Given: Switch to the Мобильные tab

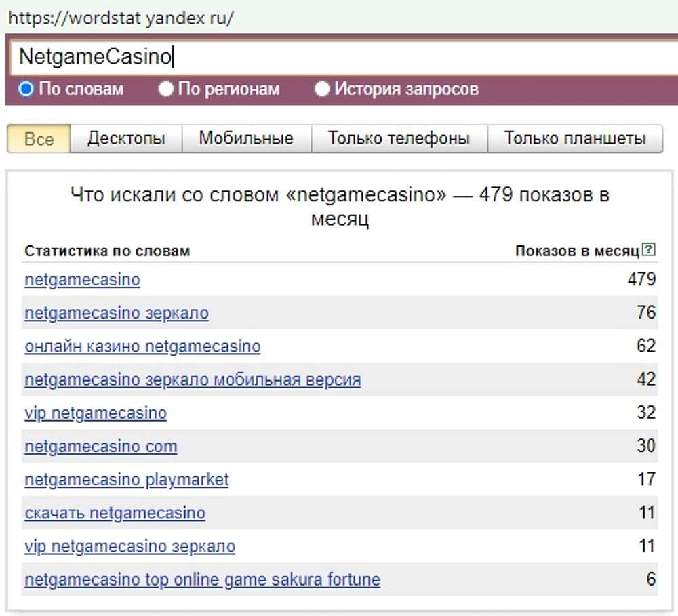Looking at the screenshot, I should [246, 139].
